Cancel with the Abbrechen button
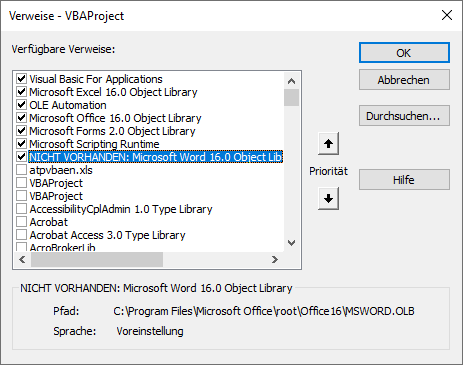Screen dimensions: 463x365 [x=404, y=80]
